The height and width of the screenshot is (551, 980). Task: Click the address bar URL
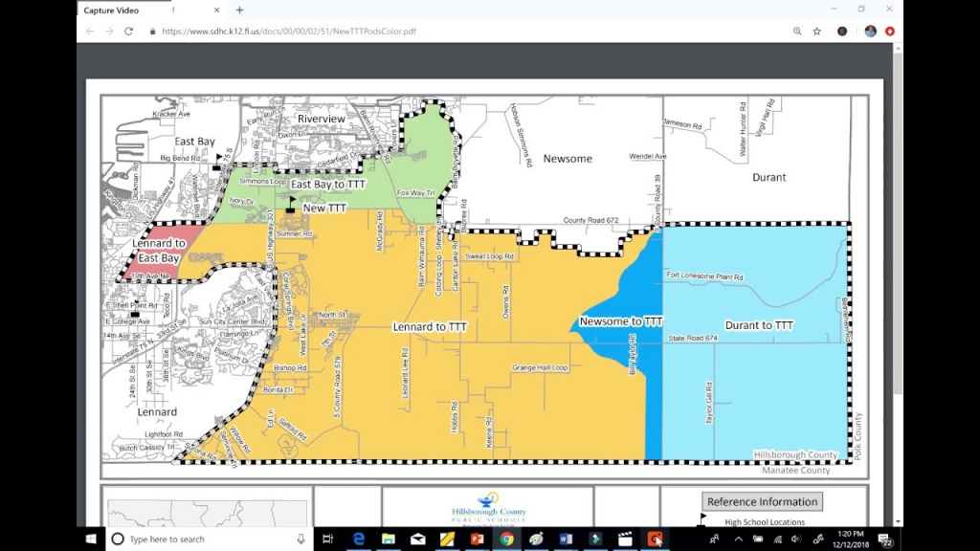(287, 31)
